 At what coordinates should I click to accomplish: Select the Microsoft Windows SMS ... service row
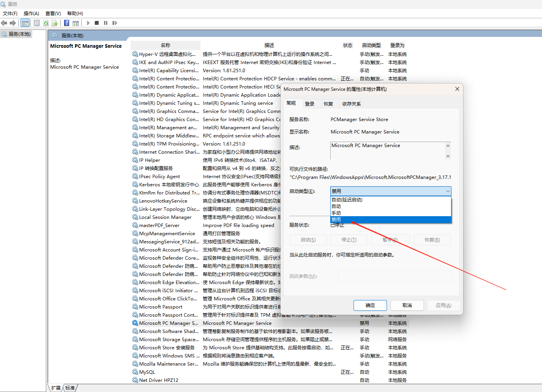pos(270,356)
